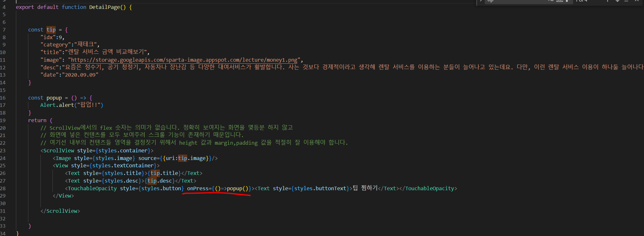This screenshot has width=644, height=236.
Task: Click the closing </ScrollView> tag
Action: pyautogui.click(x=60, y=211)
